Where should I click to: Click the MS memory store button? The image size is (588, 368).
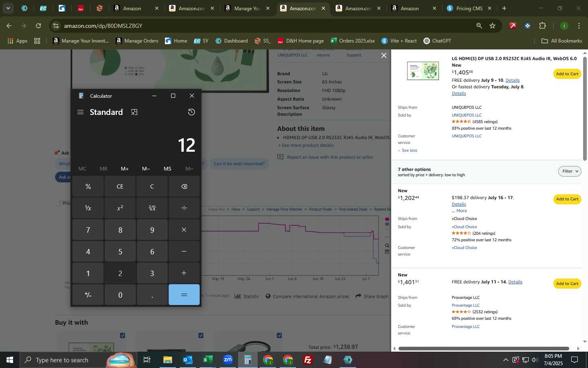tap(167, 169)
